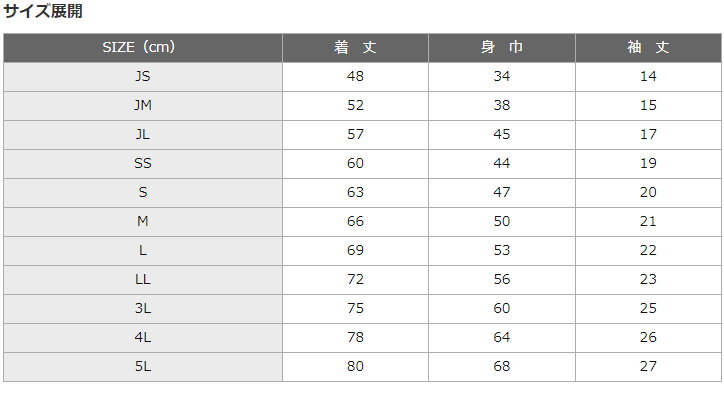This screenshot has height=405, width=724.
Task: Select the JL size row label
Action: [x=143, y=135]
